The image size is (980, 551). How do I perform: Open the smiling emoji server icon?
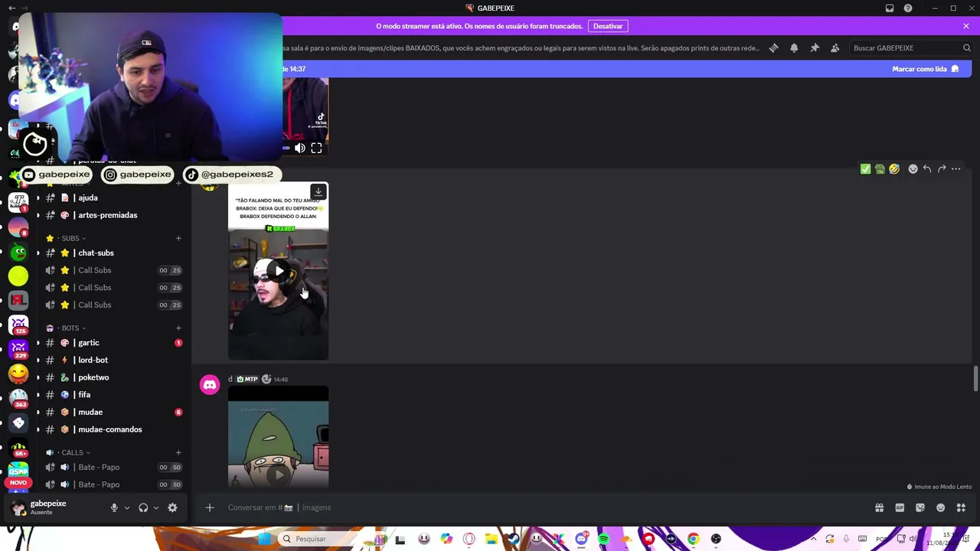18,373
